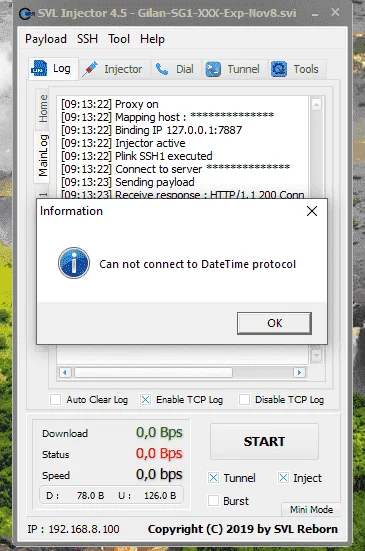Click the blue information icon in dialog
Image resolution: width=365 pixels, height=551 pixels.
pyautogui.click(x=74, y=263)
